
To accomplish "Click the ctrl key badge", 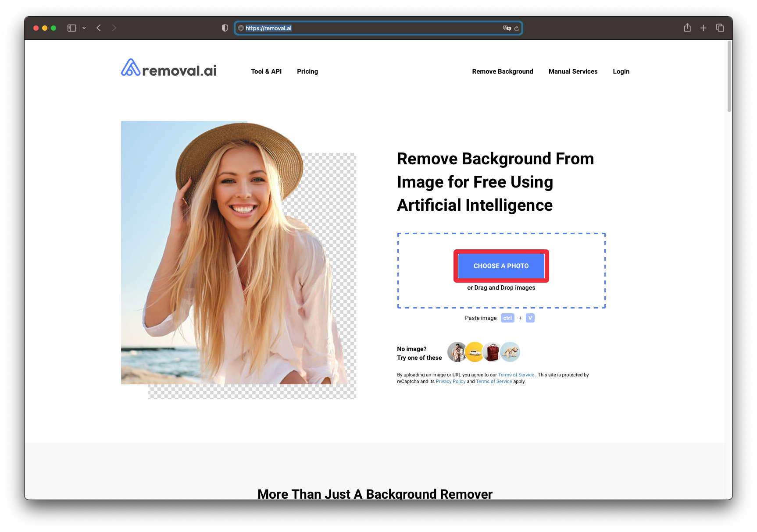I will click(507, 318).
